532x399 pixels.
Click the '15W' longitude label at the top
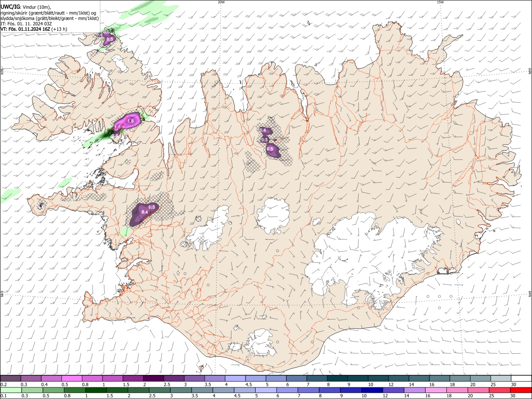click(x=440, y=2)
